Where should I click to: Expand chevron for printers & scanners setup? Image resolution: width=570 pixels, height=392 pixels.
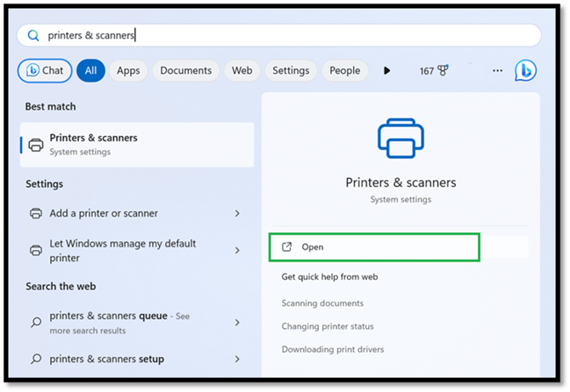coord(237,359)
